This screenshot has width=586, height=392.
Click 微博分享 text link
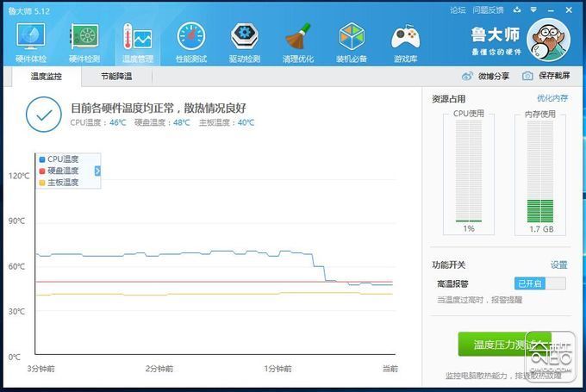(x=494, y=76)
